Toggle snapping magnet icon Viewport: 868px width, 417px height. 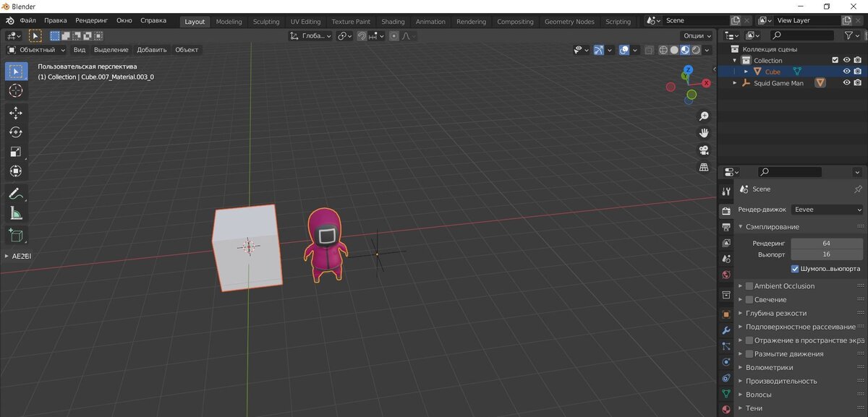(x=362, y=35)
